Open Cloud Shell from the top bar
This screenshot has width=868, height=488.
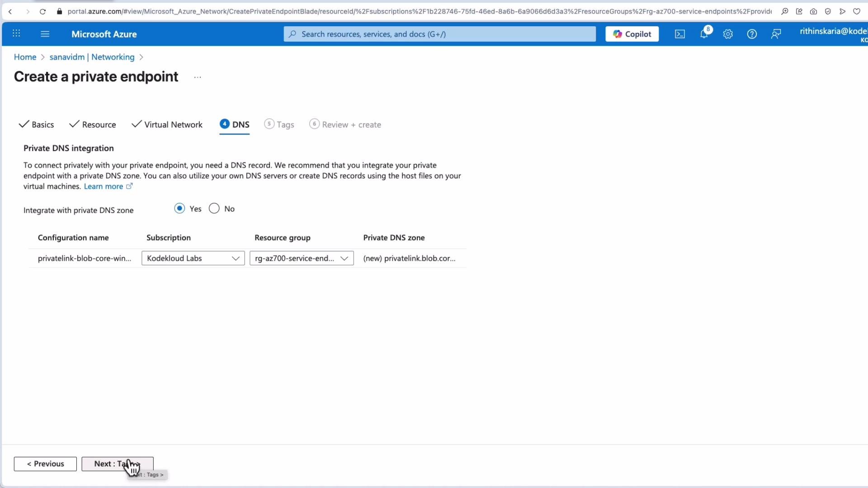click(679, 34)
